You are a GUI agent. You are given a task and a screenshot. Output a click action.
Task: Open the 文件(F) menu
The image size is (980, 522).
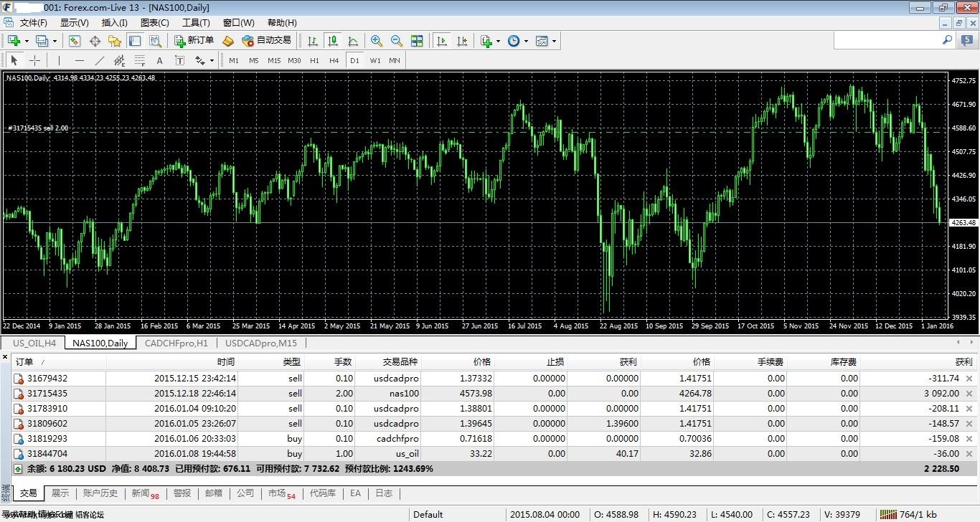point(33,23)
